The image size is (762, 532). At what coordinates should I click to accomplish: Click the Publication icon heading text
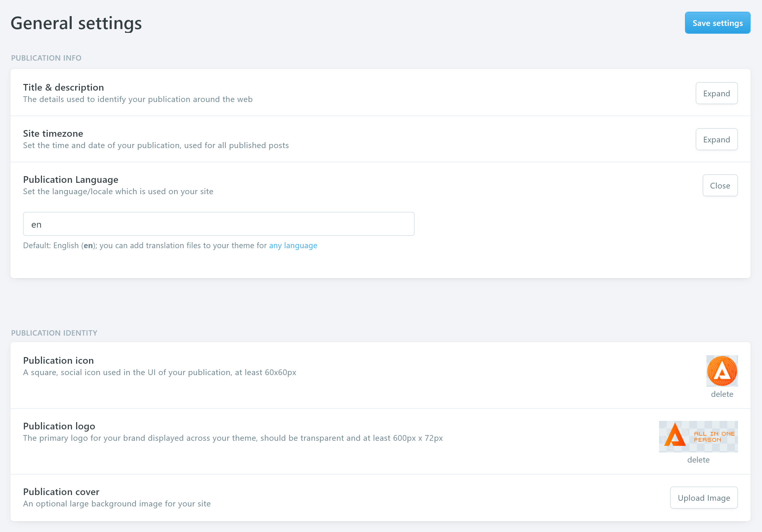point(58,361)
